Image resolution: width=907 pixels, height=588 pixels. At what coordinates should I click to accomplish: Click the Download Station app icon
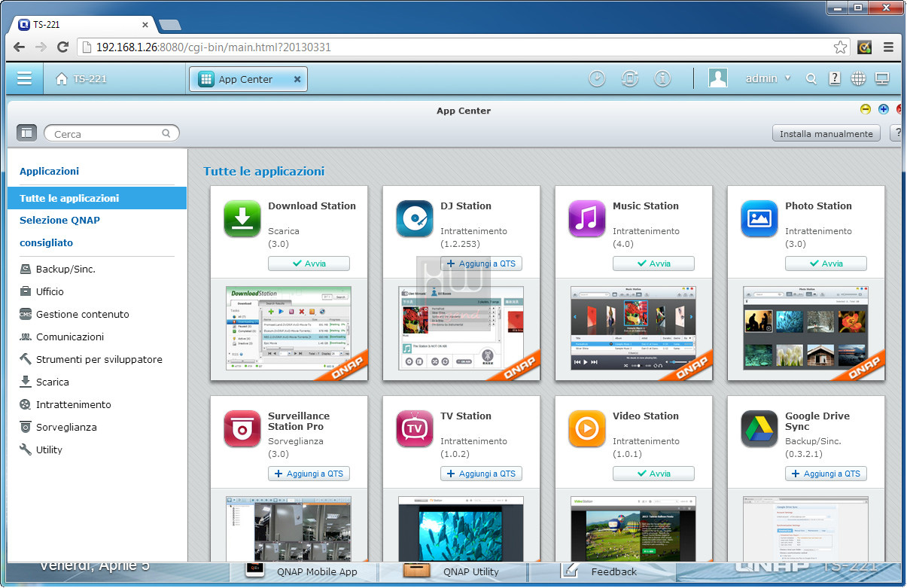[x=242, y=219]
